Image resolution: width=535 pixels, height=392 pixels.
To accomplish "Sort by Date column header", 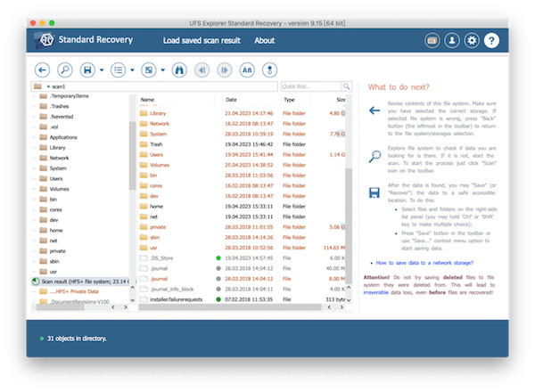I will point(252,100).
